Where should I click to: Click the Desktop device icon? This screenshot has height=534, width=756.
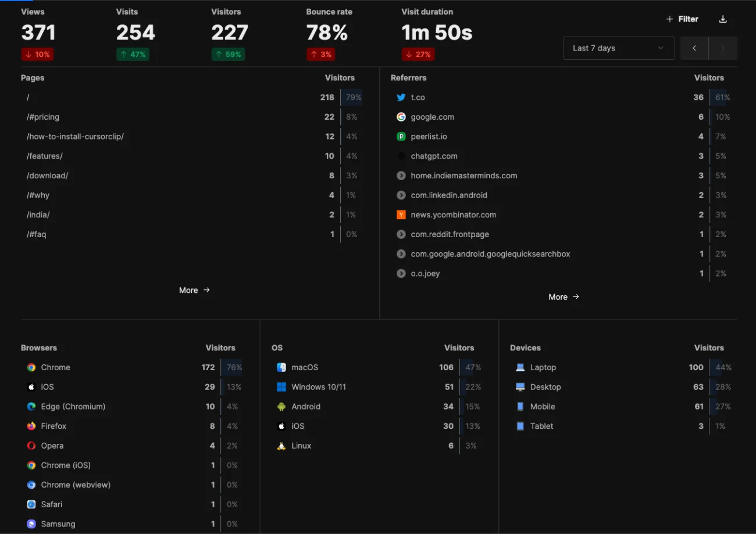tap(520, 387)
